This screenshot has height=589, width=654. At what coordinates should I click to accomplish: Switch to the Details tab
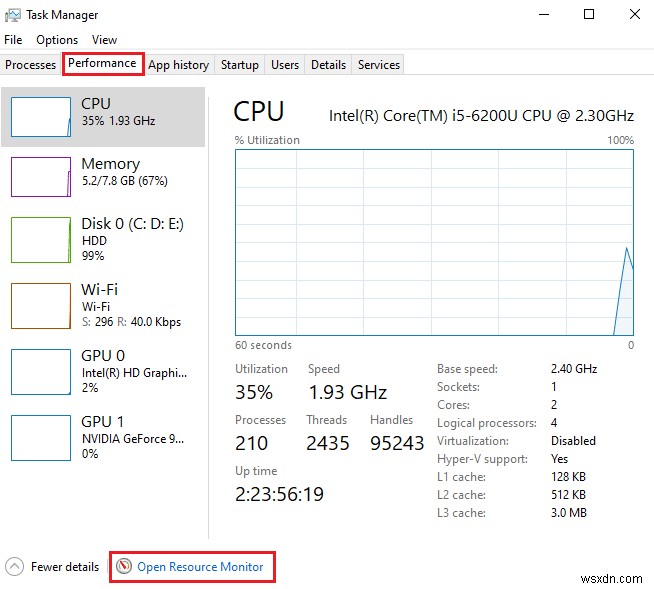(328, 65)
